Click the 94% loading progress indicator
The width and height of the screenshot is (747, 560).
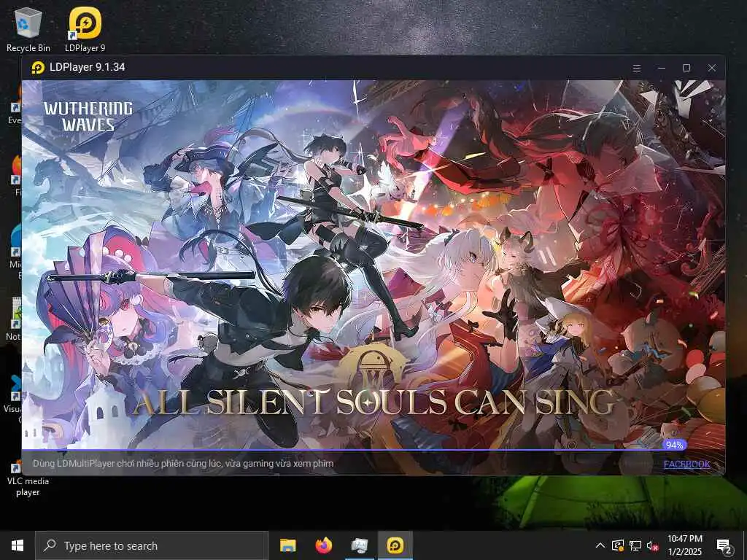(675, 445)
